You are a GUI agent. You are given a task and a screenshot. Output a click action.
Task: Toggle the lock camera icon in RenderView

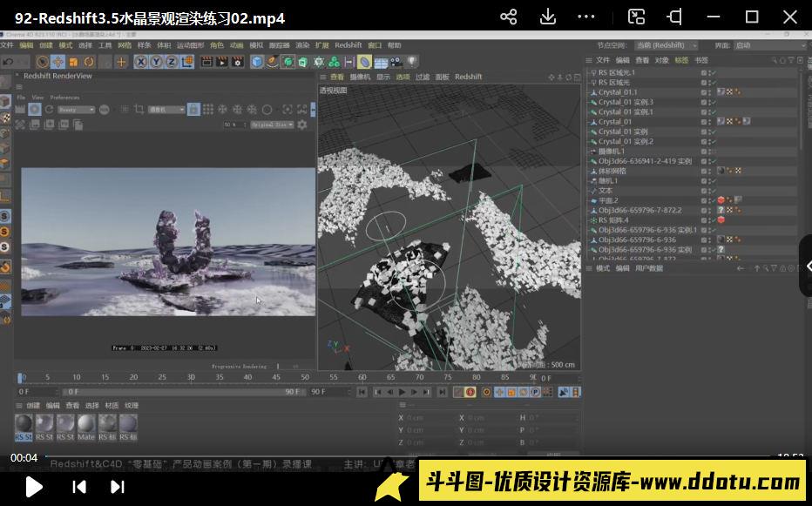pyautogui.click(x=193, y=110)
